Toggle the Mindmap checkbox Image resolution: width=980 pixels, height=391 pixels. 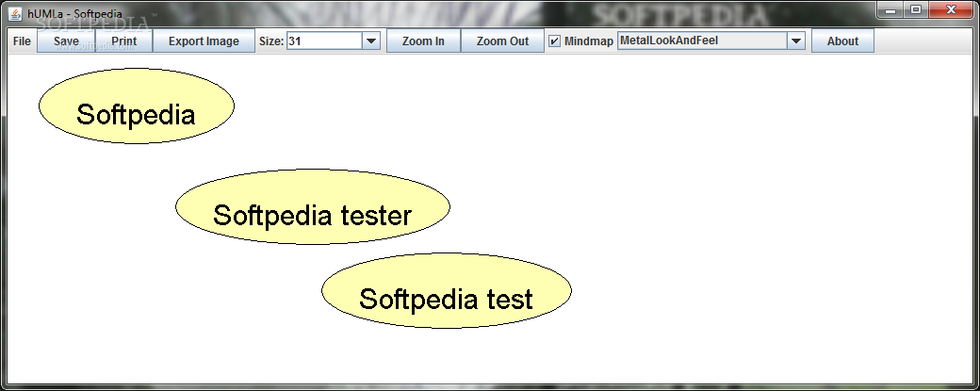[554, 41]
